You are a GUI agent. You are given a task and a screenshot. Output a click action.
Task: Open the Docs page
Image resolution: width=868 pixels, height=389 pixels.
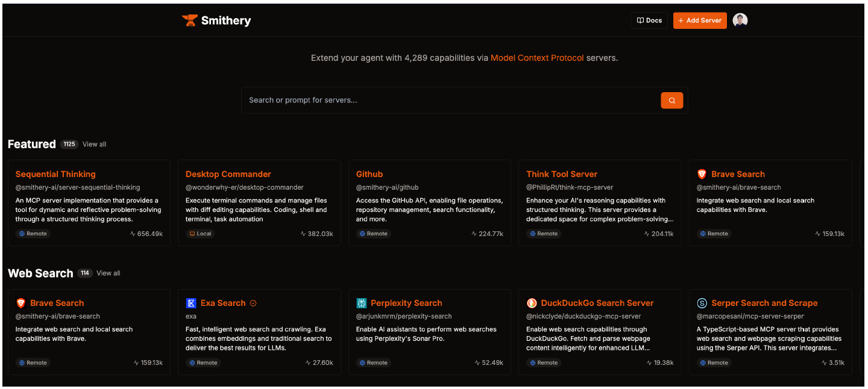click(x=649, y=20)
